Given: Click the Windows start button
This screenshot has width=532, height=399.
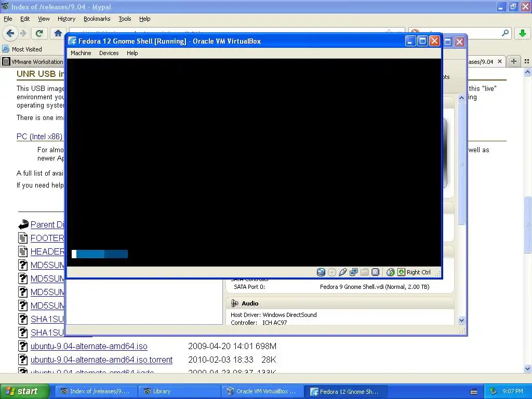Looking at the screenshot, I should point(25,391).
